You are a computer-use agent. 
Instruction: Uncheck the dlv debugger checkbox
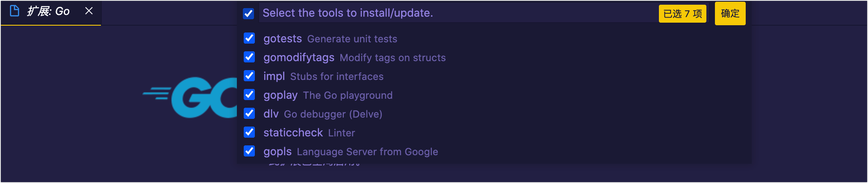[x=249, y=114]
